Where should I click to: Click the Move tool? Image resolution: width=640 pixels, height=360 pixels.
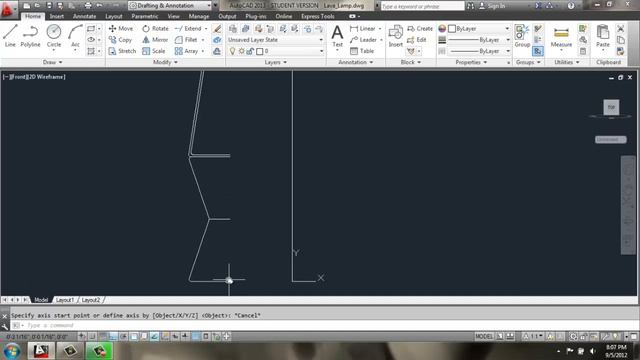click(121, 29)
